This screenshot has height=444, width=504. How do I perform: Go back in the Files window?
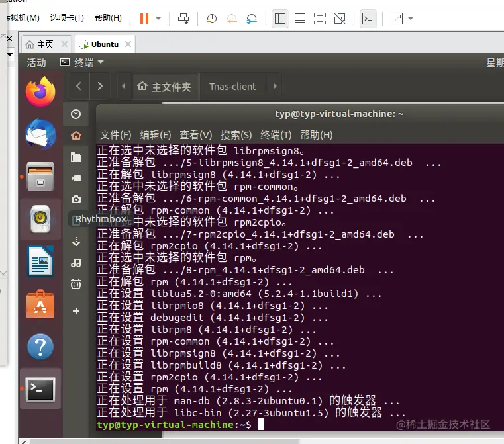[78, 86]
